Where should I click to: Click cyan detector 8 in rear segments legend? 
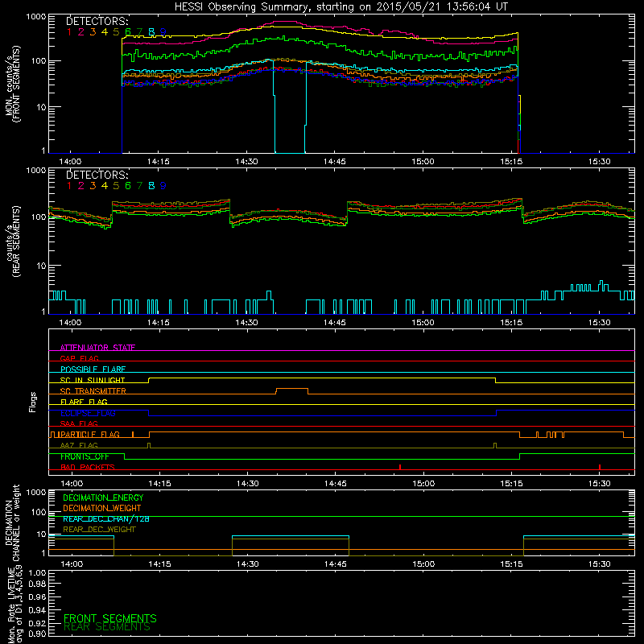(x=151, y=186)
